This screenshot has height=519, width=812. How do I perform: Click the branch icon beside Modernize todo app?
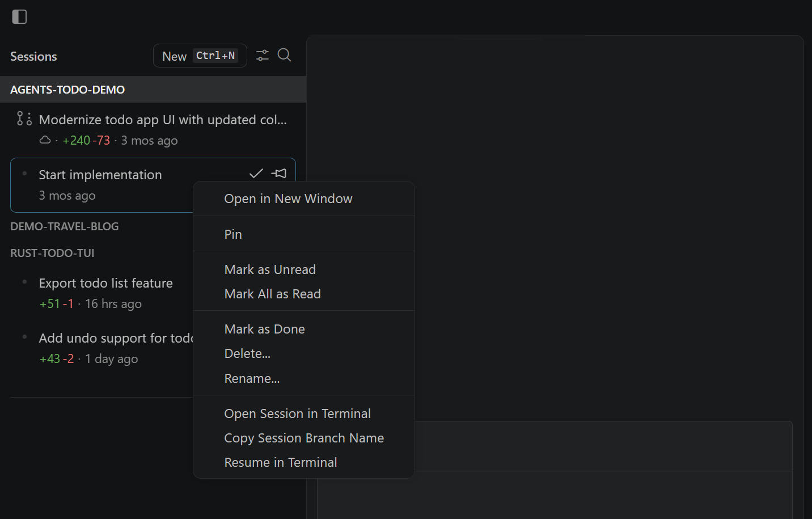point(23,118)
